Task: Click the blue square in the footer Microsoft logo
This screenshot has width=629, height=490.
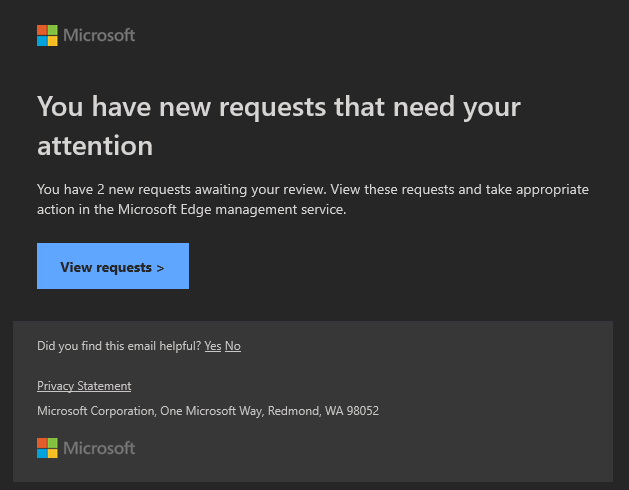Action: (42, 453)
